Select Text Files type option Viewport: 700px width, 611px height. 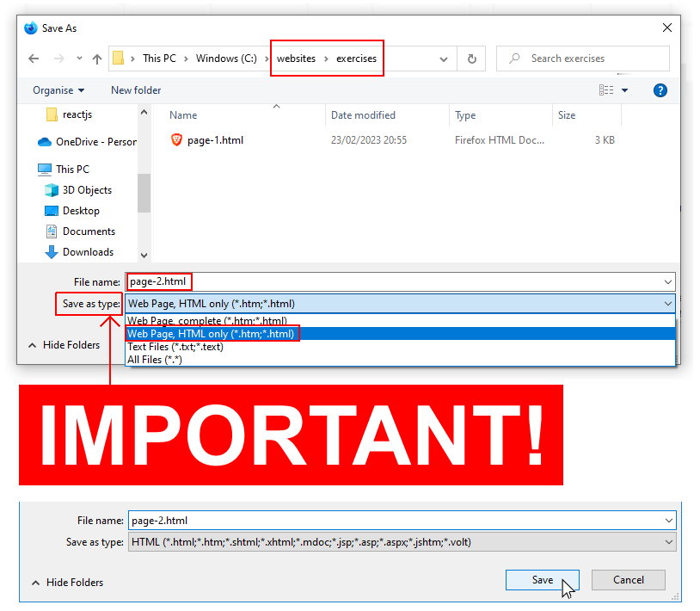175,347
